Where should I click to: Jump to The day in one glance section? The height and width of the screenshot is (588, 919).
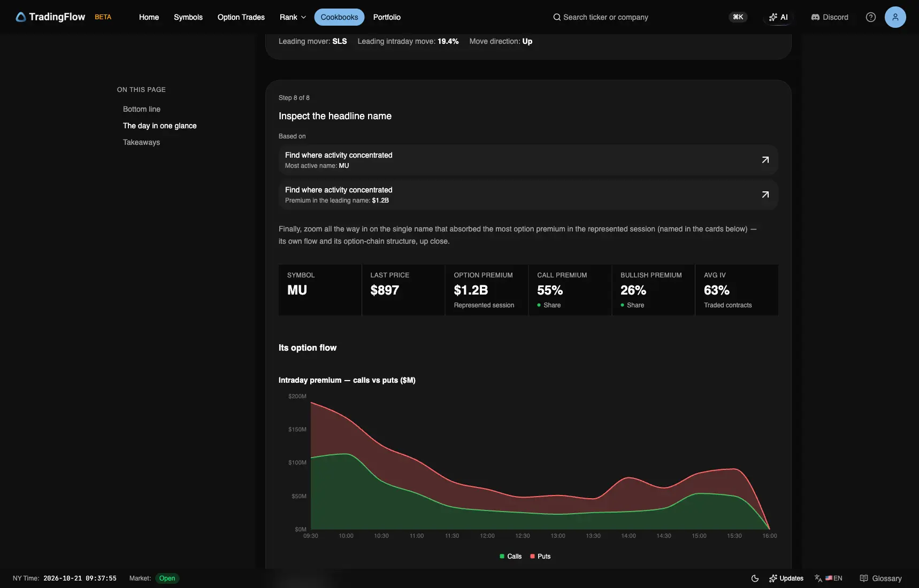point(160,126)
